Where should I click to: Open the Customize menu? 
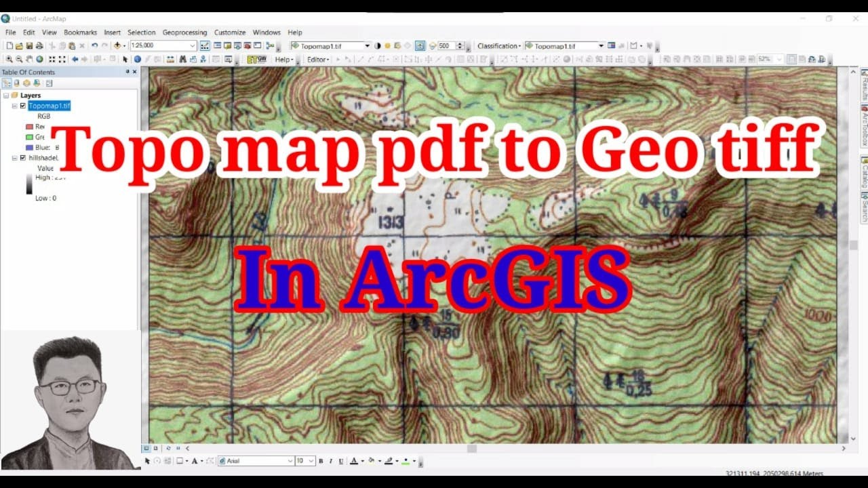(x=230, y=33)
